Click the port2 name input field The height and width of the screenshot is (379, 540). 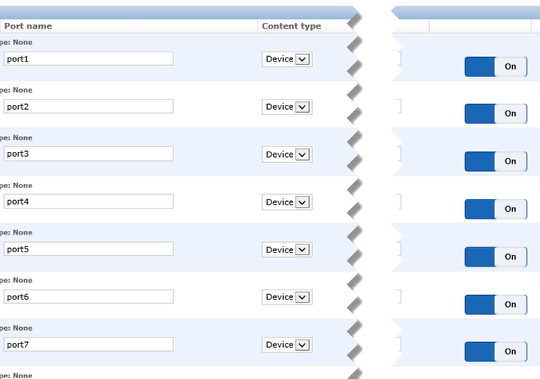pos(89,106)
